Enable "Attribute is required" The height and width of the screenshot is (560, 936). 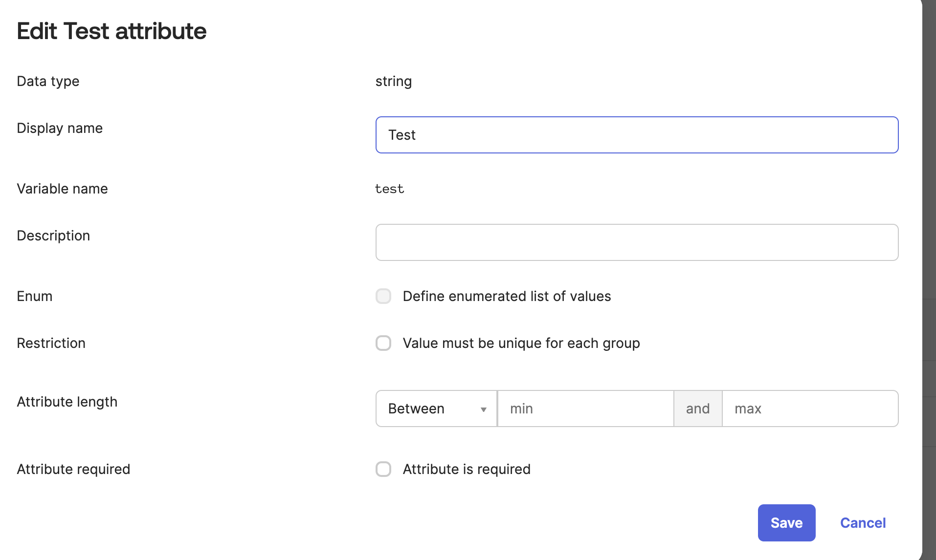pos(383,469)
